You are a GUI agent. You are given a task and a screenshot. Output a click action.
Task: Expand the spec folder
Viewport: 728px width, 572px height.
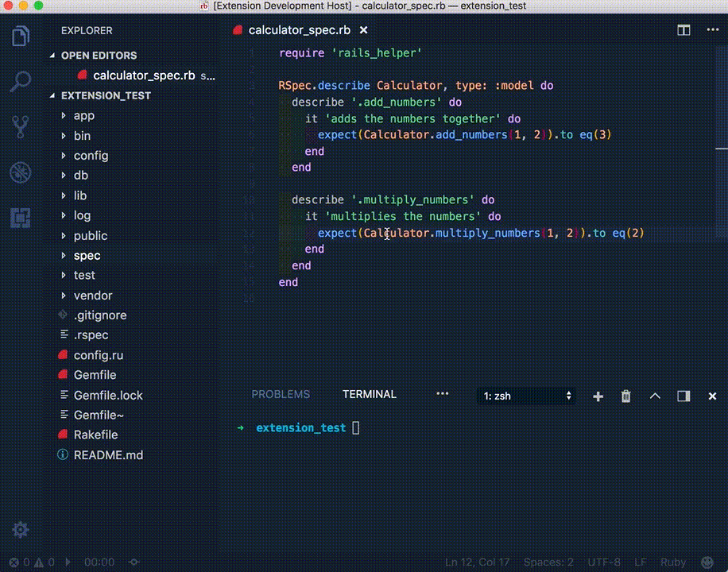pos(87,255)
